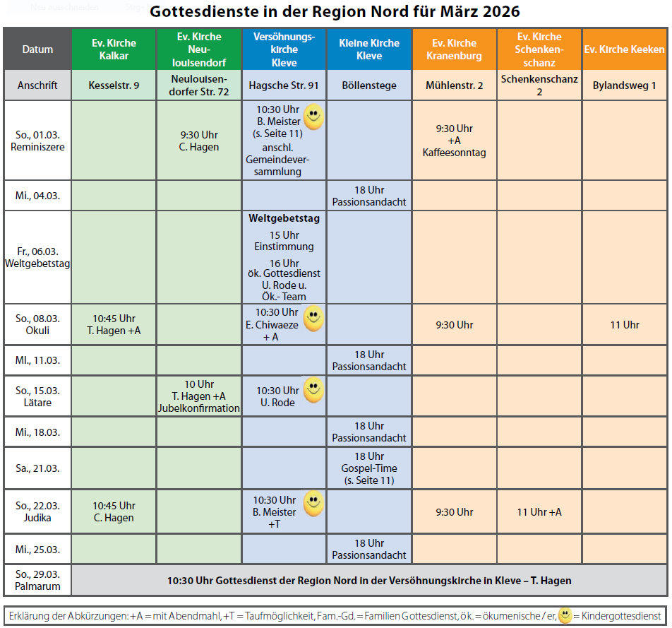Click the Kindergottesdienst smiley in the legend

pyautogui.click(x=565, y=616)
